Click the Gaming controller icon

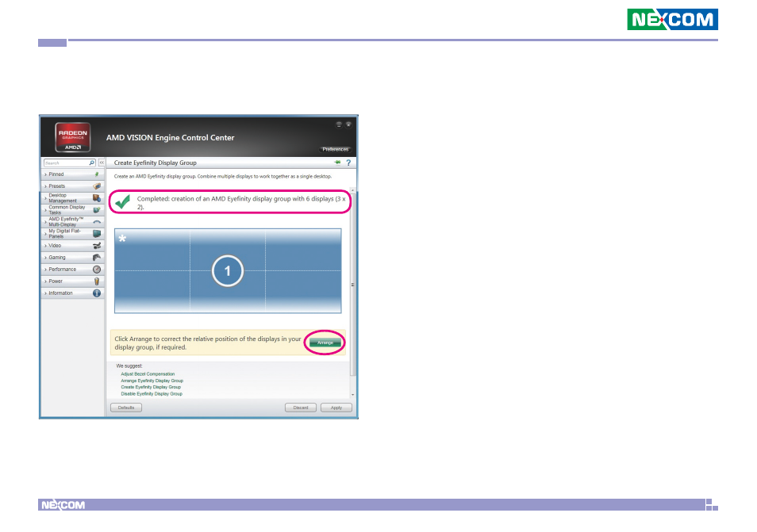point(97,258)
